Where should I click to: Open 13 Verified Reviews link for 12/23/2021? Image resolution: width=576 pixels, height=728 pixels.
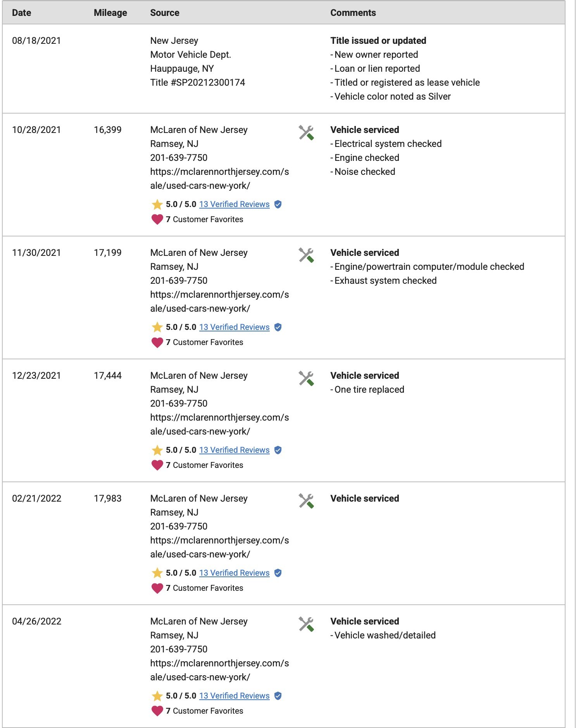point(234,450)
